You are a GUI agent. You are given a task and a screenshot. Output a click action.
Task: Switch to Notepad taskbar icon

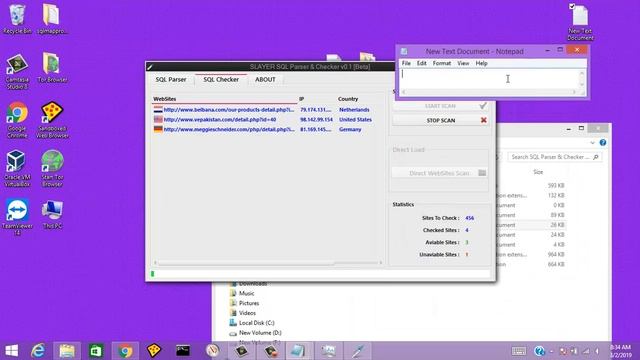point(298,351)
